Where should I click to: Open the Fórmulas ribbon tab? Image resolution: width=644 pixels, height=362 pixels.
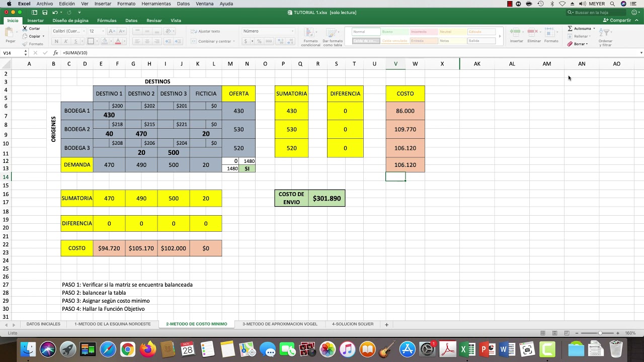click(x=107, y=21)
